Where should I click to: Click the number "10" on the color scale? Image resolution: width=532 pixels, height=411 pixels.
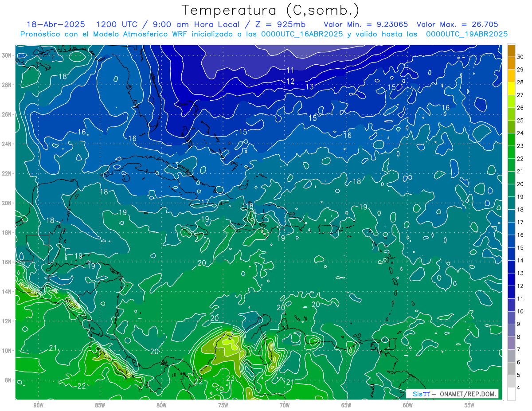520,311
